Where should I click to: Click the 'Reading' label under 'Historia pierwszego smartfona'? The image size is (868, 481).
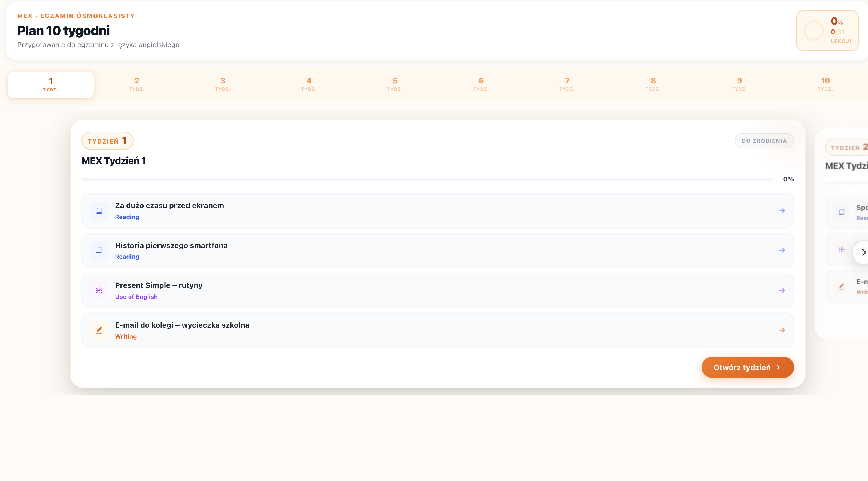127,257
